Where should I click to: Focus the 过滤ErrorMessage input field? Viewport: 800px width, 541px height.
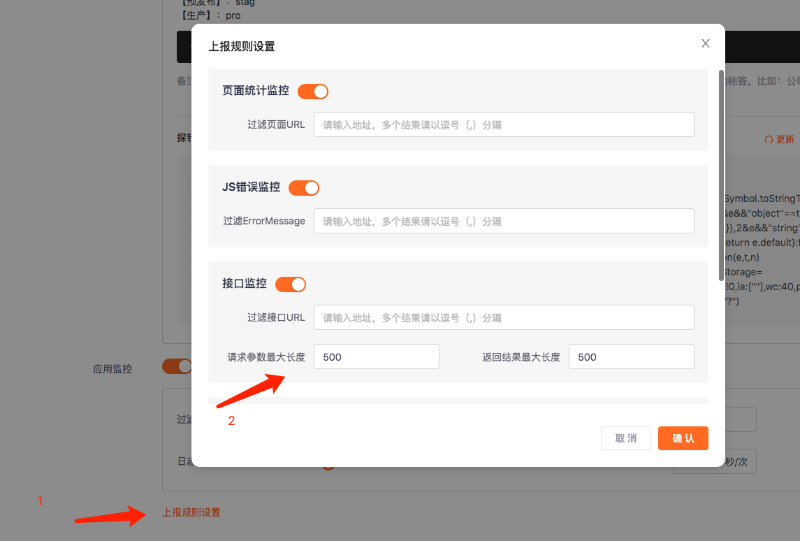pos(504,221)
